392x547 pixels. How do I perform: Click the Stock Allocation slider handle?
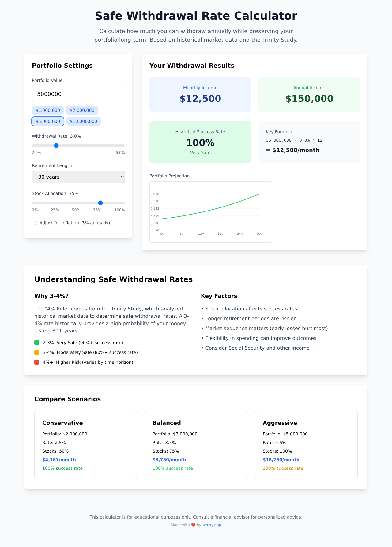[x=100, y=203]
